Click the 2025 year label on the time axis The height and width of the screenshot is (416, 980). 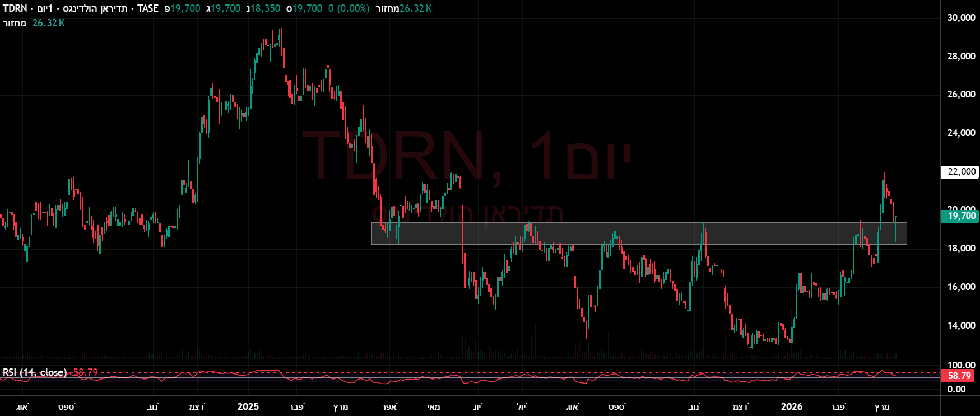[x=248, y=406]
